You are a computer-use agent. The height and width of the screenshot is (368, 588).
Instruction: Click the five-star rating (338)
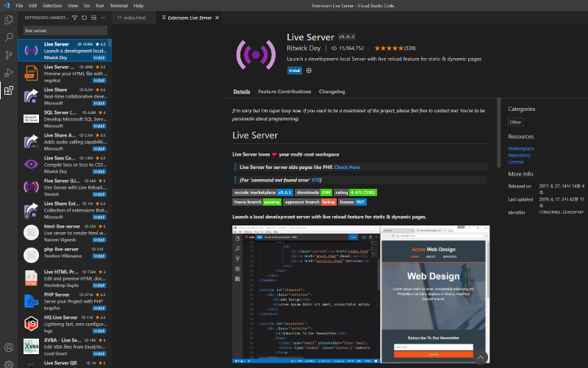click(395, 48)
